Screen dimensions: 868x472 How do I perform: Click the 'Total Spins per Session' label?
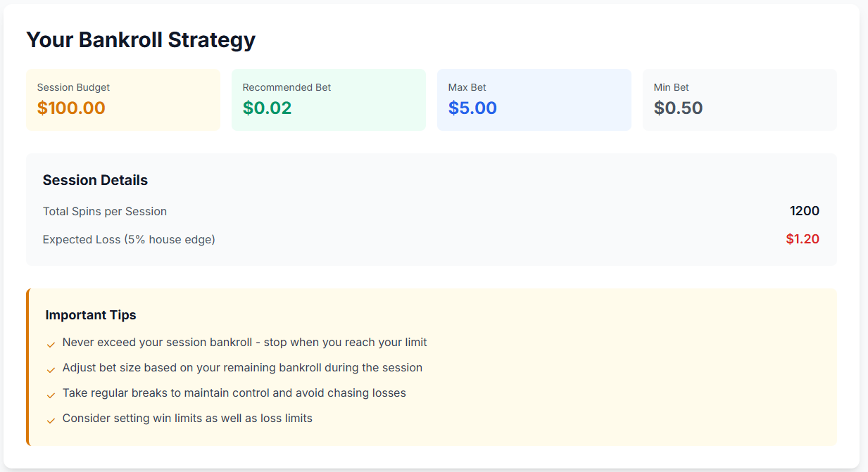105,211
